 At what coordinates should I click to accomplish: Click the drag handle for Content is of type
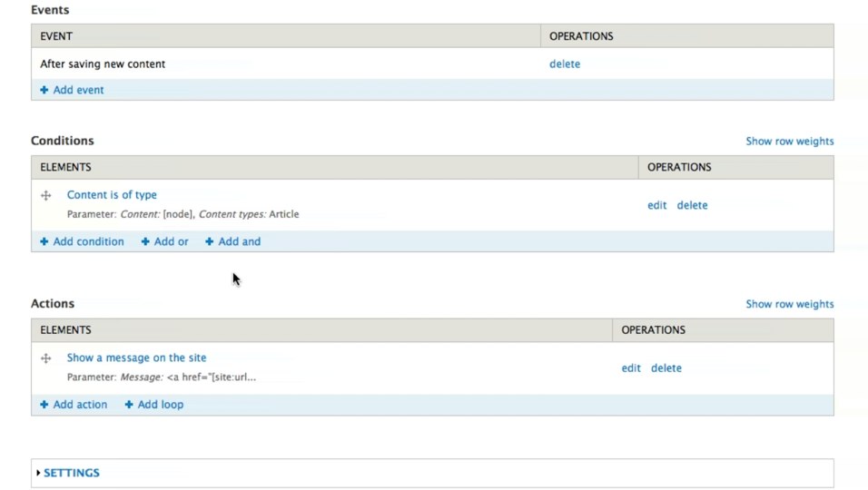45,196
